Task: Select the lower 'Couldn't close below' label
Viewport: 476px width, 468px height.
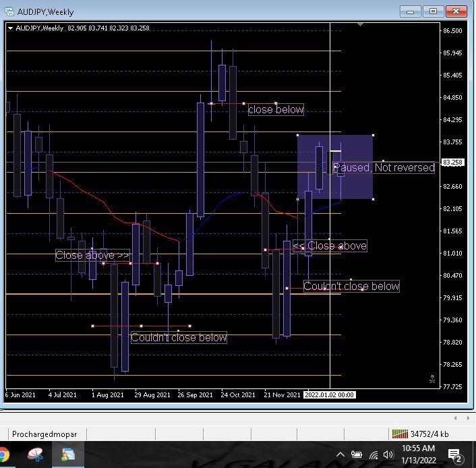Action: pyautogui.click(x=179, y=337)
